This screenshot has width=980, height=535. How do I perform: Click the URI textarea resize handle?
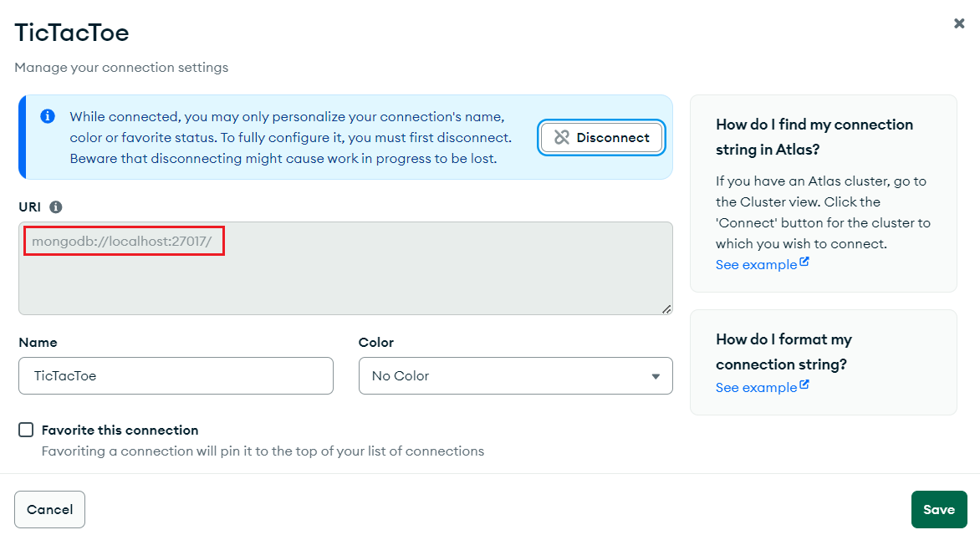tap(666, 308)
